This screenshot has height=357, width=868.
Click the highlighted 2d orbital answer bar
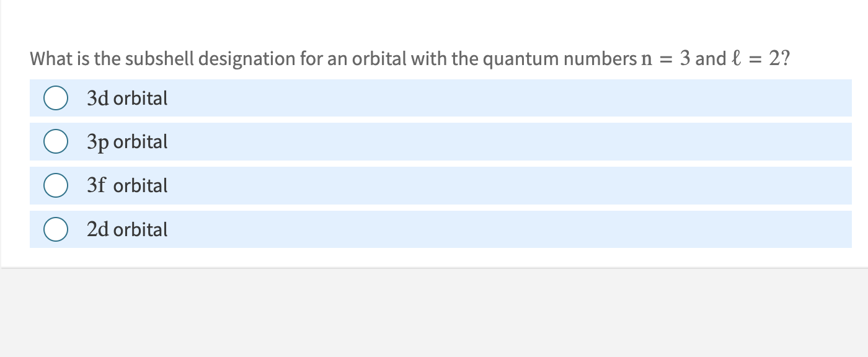pos(434,229)
